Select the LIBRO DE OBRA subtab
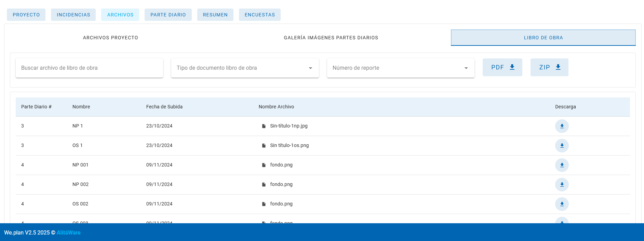Image resolution: width=644 pixels, height=241 pixels. [x=543, y=38]
